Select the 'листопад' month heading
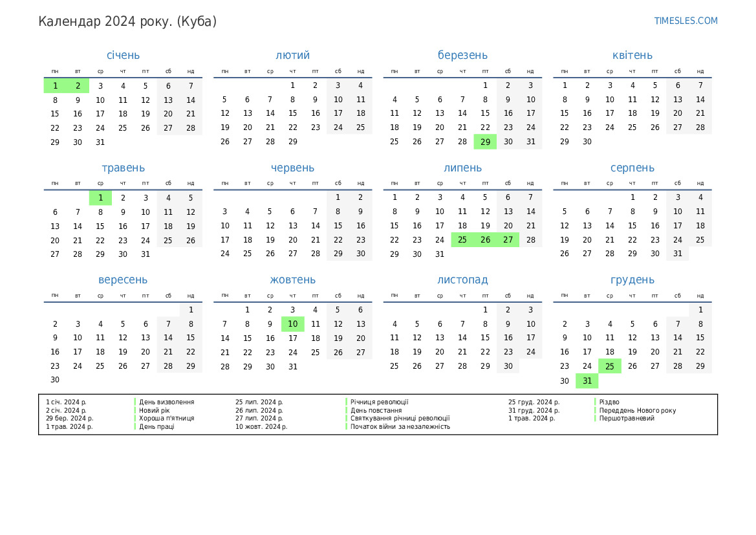Screen dimensions: 756x535 (462, 280)
